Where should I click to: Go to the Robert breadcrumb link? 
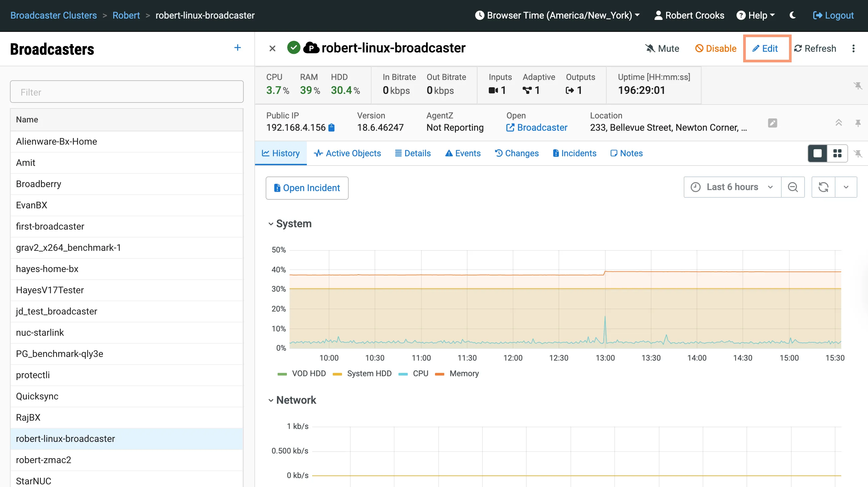(x=126, y=15)
